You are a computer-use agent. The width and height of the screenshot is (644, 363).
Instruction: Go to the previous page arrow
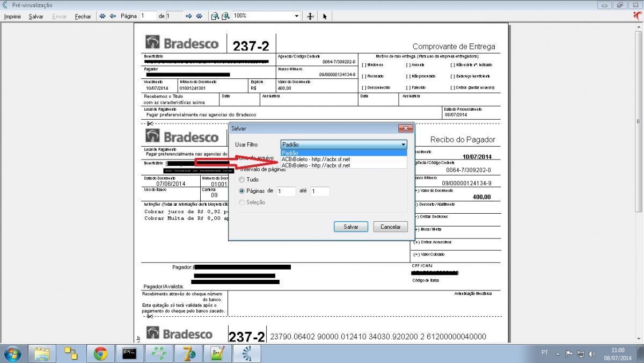(x=113, y=16)
